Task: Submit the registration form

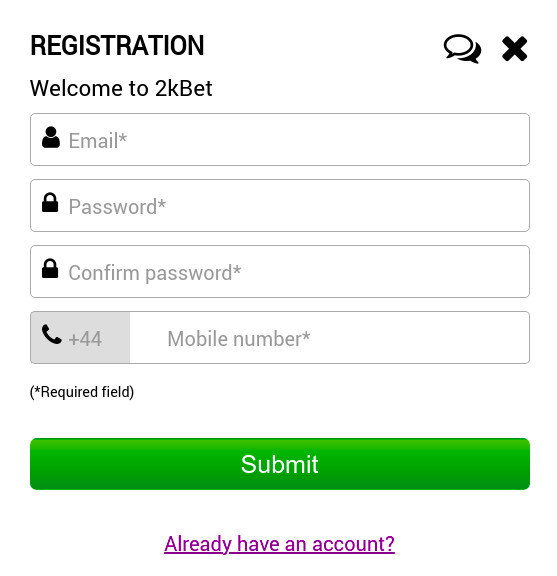Action: 280,464
